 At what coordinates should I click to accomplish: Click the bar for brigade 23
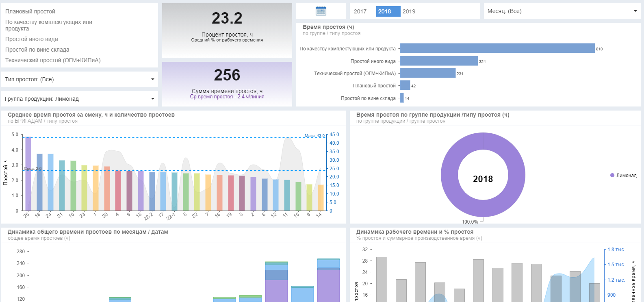coord(84,188)
